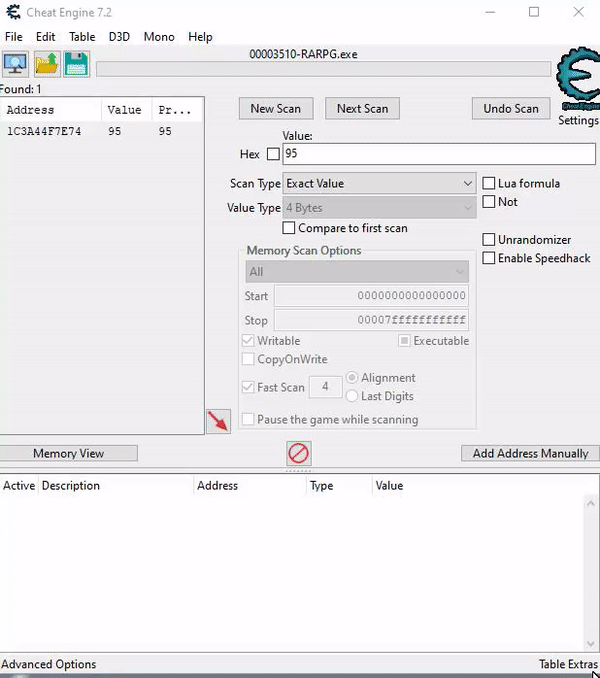Toggle the Fast Scan checkbox
Viewport: 600px width, 678px height.
[248, 387]
